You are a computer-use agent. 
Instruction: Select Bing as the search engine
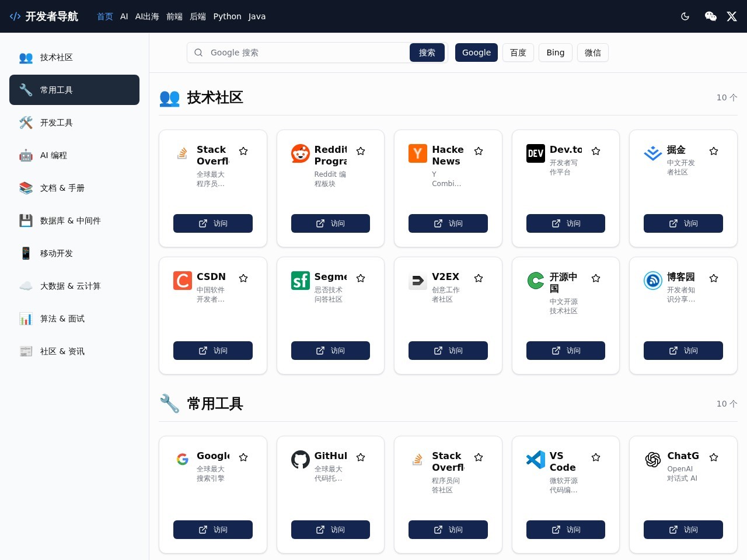(x=555, y=52)
